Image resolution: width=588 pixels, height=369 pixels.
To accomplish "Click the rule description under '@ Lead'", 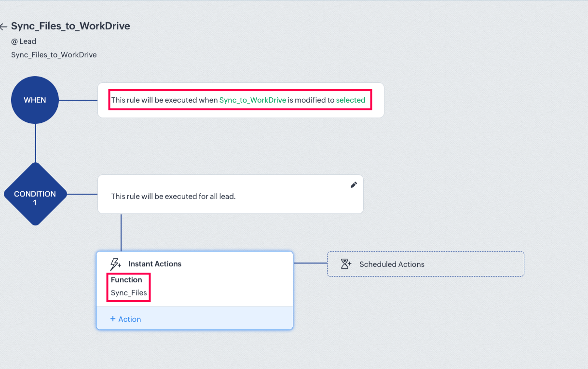I will tap(54, 55).
